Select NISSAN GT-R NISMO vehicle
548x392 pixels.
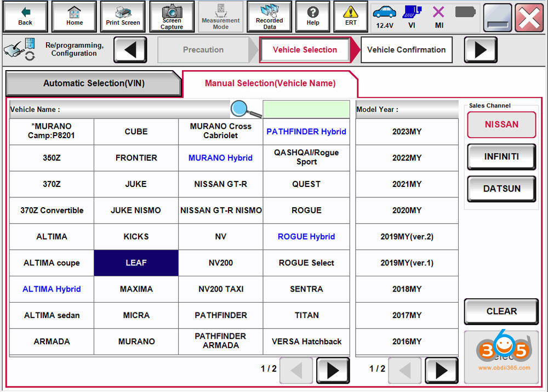pyautogui.click(x=220, y=211)
